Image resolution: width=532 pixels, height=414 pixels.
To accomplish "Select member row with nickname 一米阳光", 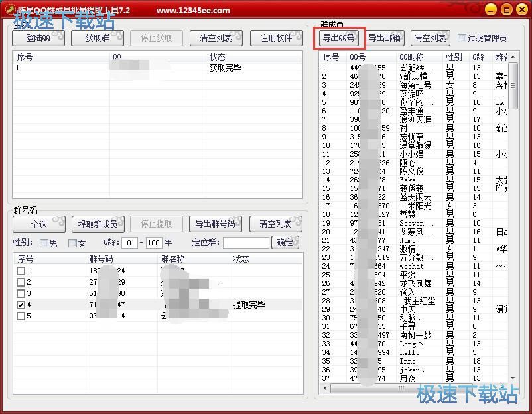I will click(414, 206).
